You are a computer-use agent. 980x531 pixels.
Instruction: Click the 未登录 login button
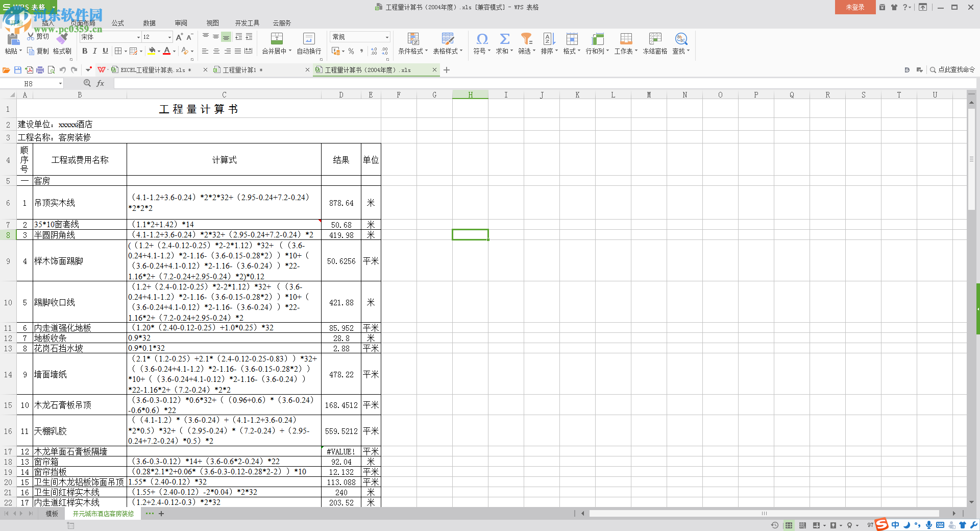click(x=855, y=7)
